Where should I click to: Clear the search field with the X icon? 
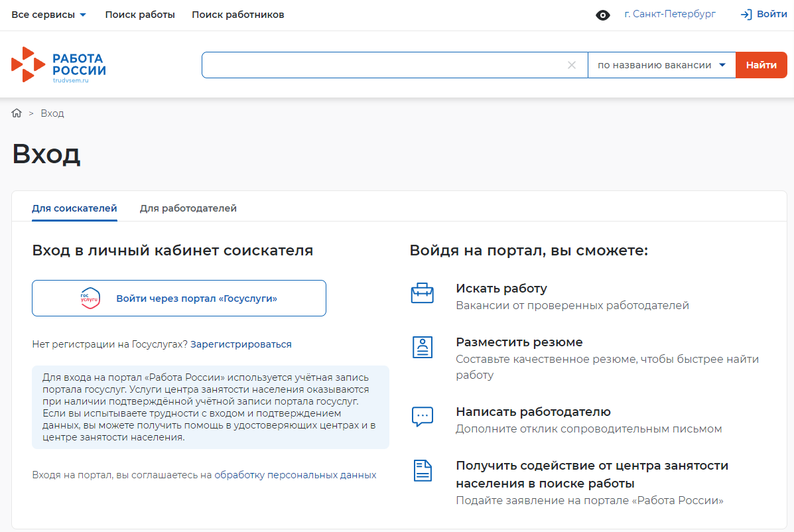point(572,64)
